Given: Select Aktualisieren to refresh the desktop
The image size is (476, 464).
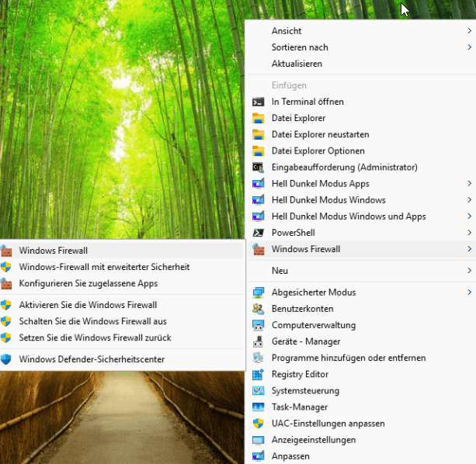Looking at the screenshot, I should (362, 64).
